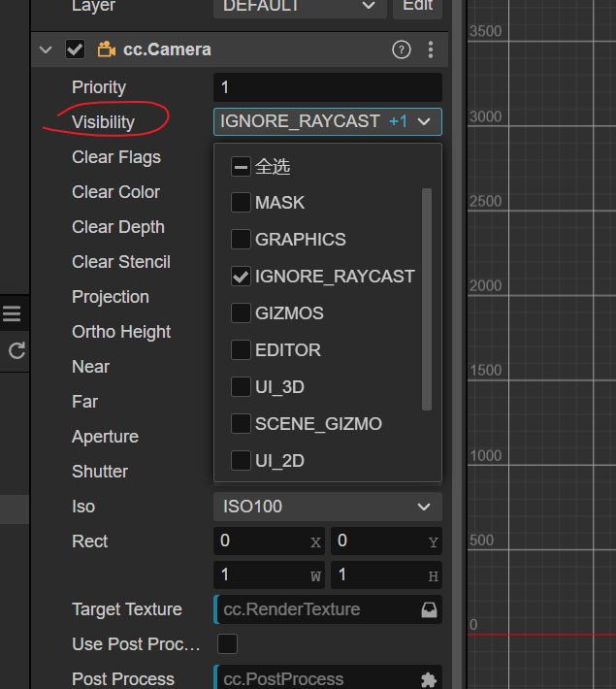Check the MASK visibility layer

tap(241, 203)
